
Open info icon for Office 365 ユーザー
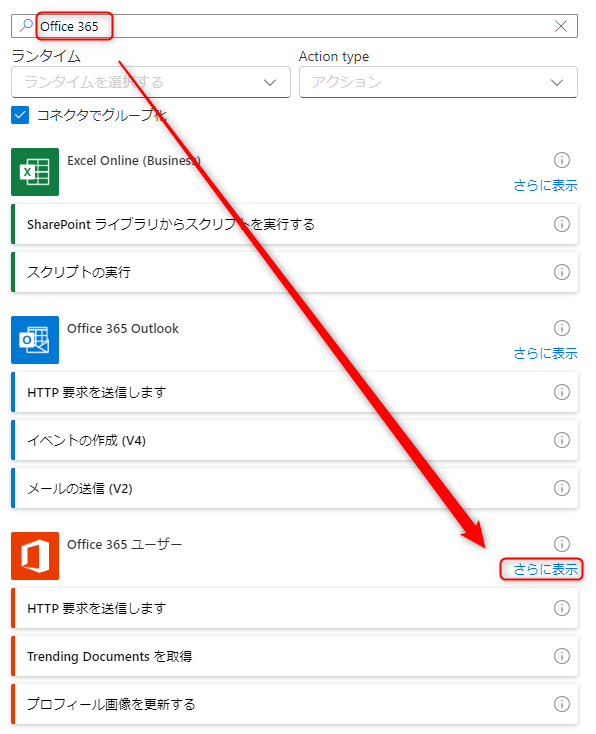561,544
